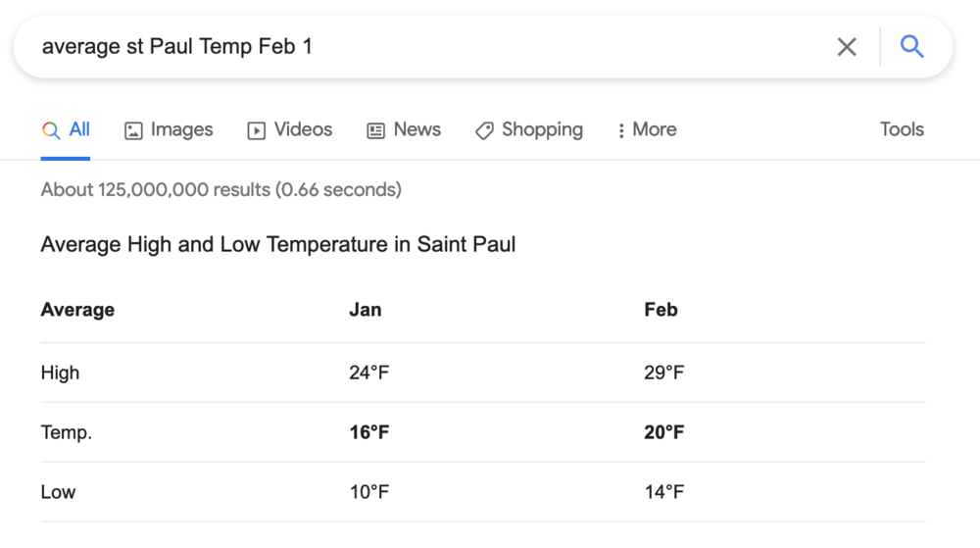
Task: Click the bold 20°F February temperature
Action: [664, 432]
